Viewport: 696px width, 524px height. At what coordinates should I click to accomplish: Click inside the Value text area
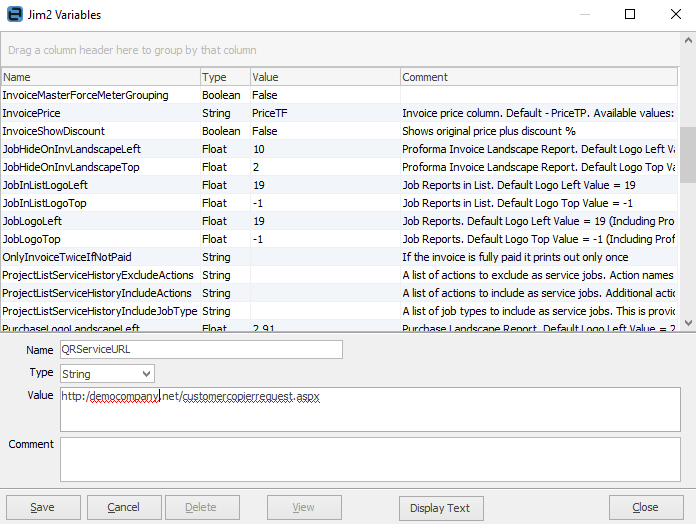(x=368, y=410)
